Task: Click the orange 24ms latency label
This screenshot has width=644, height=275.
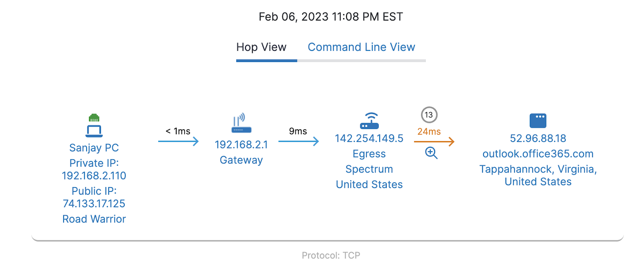Action: click(x=429, y=132)
